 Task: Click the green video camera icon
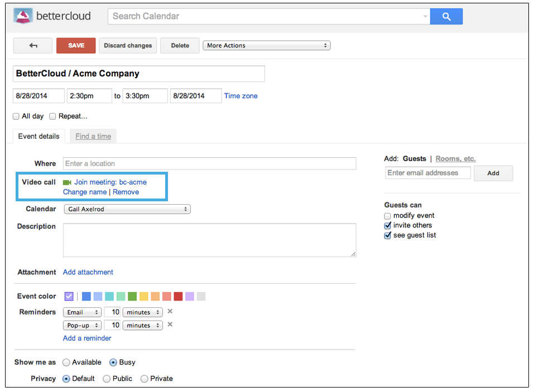click(x=67, y=183)
